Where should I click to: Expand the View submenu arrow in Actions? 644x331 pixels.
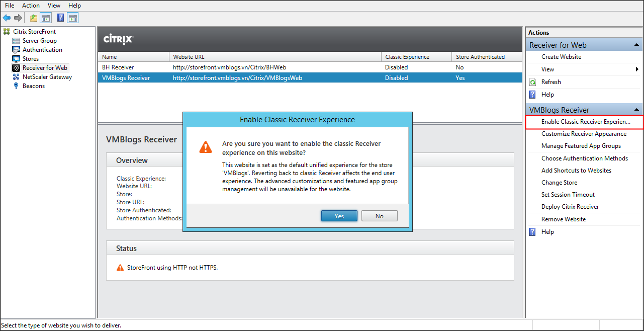tap(637, 69)
